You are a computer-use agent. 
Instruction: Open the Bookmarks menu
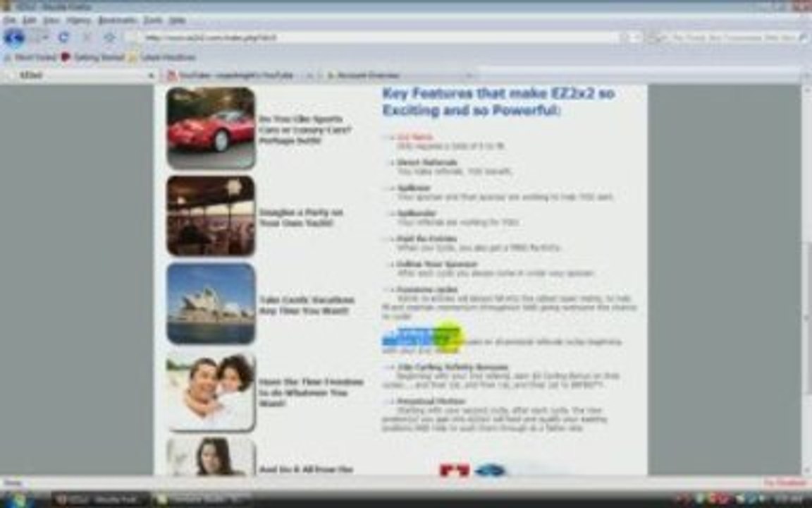[x=117, y=20]
